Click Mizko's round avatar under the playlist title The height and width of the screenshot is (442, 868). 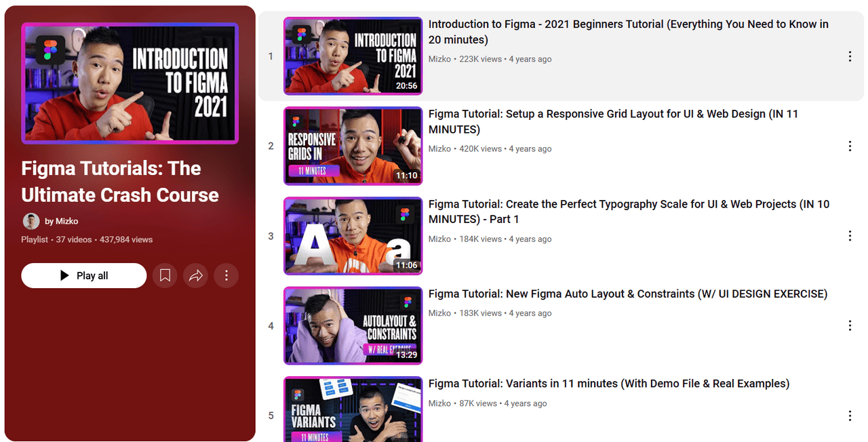(x=31, y=221)
